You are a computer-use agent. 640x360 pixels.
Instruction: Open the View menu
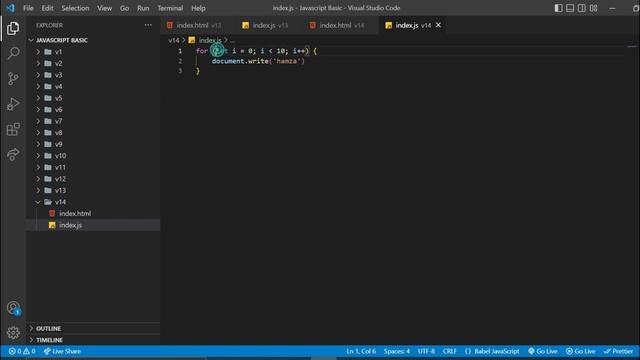(x=104, y=8)
